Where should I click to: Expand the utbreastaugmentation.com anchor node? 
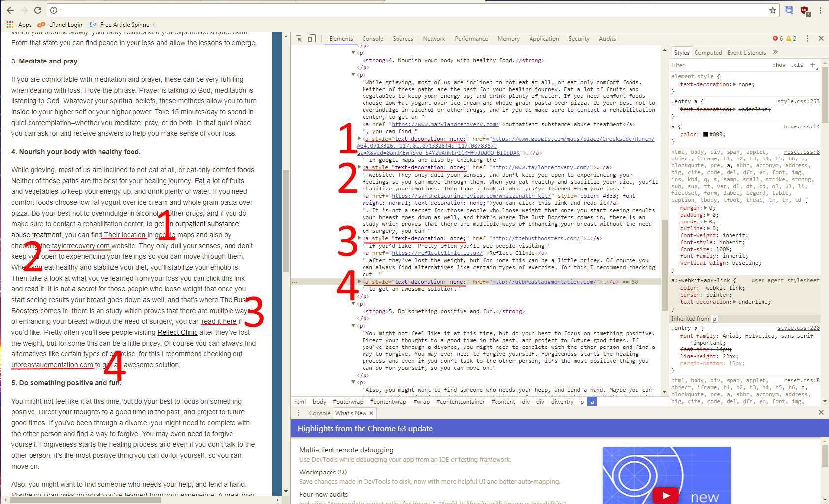click(359, 282)
